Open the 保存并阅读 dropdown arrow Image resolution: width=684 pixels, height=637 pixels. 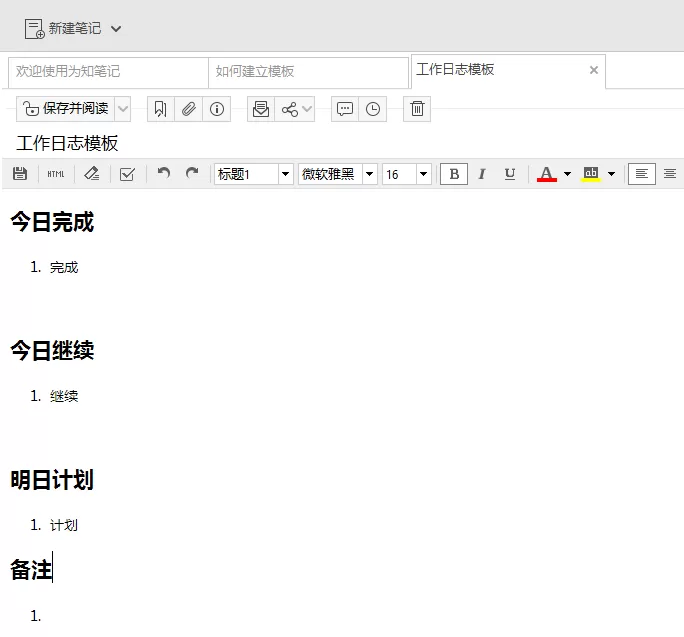point(123,109)
